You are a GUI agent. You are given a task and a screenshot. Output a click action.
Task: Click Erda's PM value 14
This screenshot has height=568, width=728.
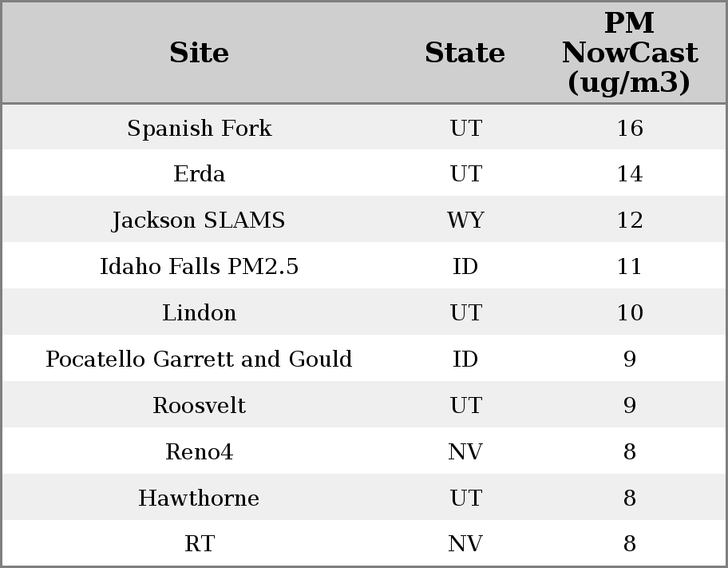[x=629, y=174]
